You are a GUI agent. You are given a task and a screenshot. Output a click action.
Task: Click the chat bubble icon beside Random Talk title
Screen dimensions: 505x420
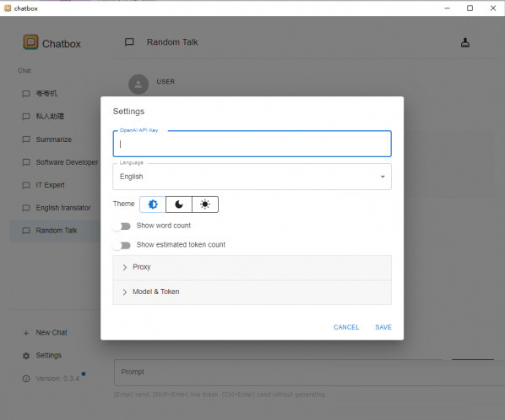tap(129, 42)
